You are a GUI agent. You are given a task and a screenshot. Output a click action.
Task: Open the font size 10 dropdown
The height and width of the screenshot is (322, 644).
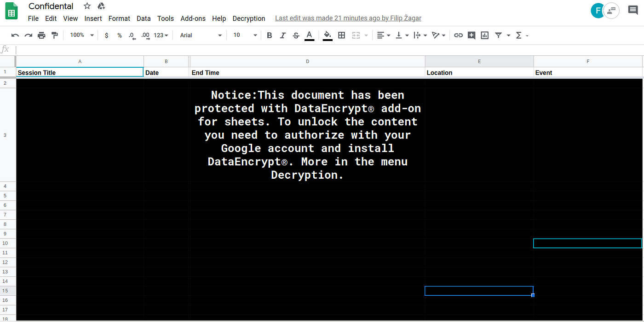click(245, 35)
